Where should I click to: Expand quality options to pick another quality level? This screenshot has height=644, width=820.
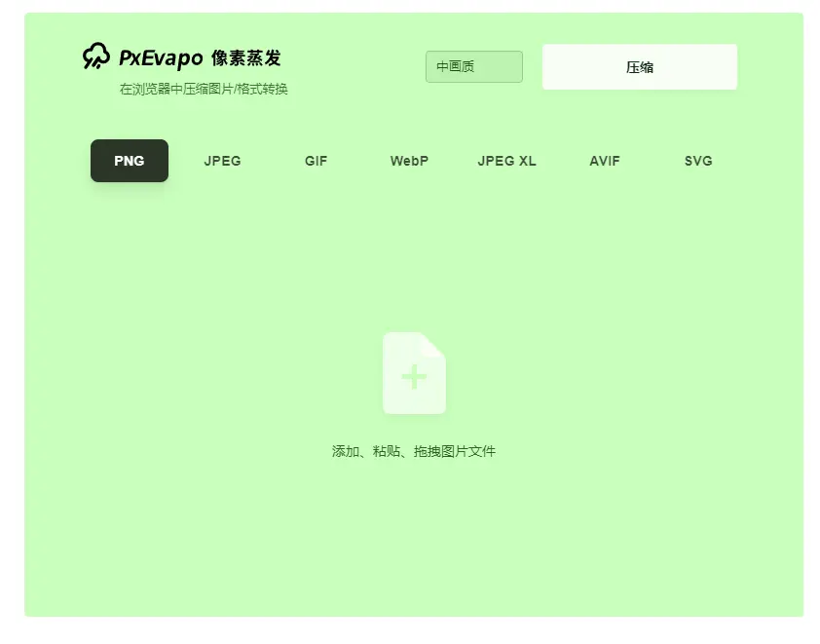(474, 66)
